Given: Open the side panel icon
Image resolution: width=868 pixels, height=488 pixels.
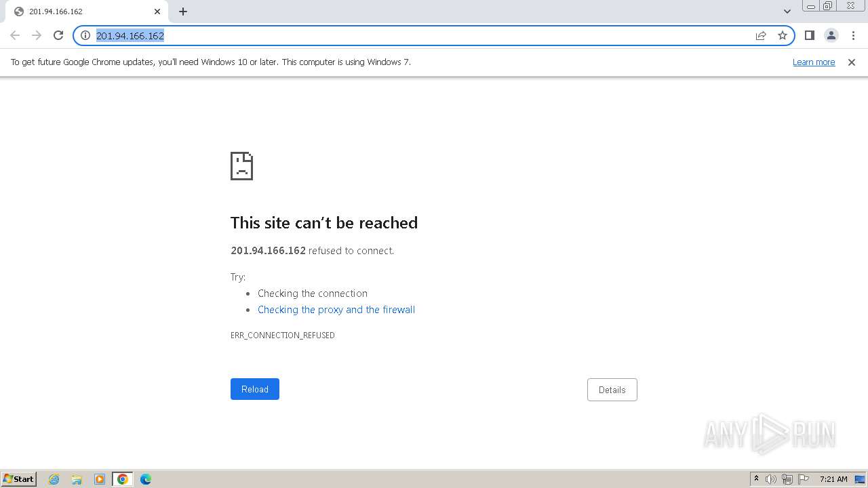Looking at the screenshot, I should click(x=810, y=35).
